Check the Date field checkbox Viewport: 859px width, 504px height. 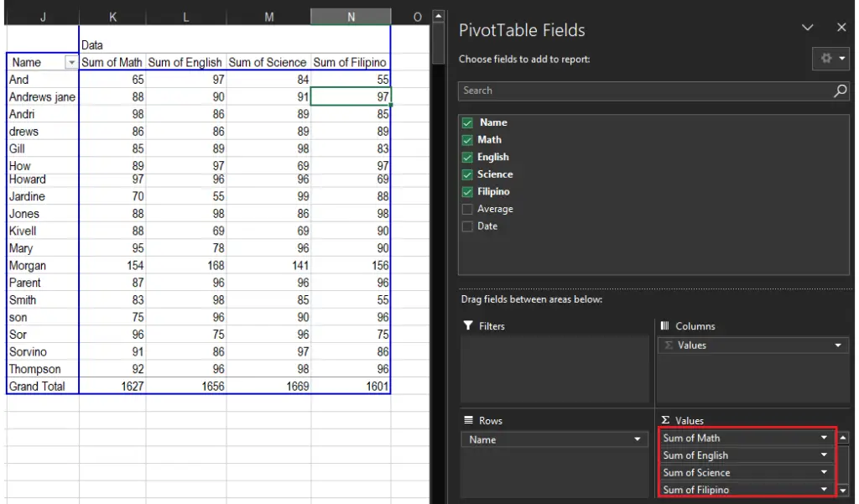click(x=468, y=226)
